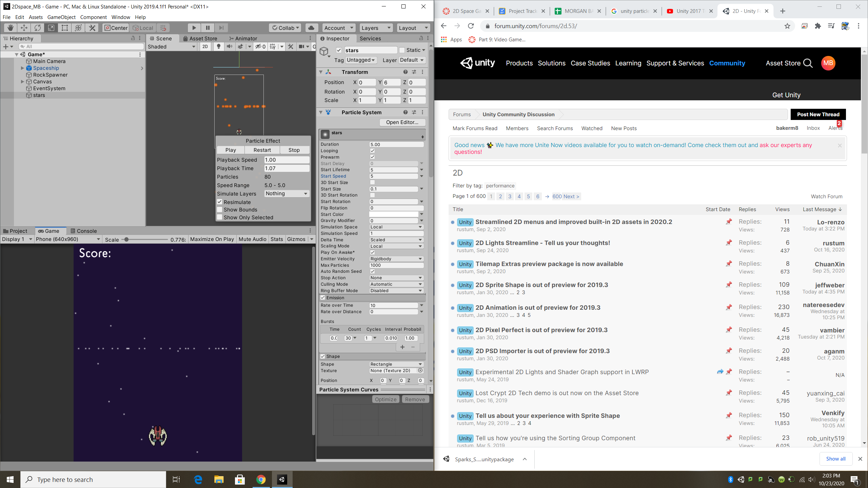The width and height of the screenshot is (868, 488).
Task: Open the cloud services icon
Action: pos(311,28)
